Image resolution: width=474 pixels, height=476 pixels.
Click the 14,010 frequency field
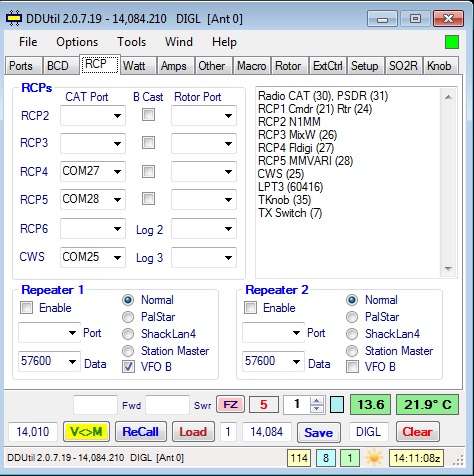(x=33, y=432)
